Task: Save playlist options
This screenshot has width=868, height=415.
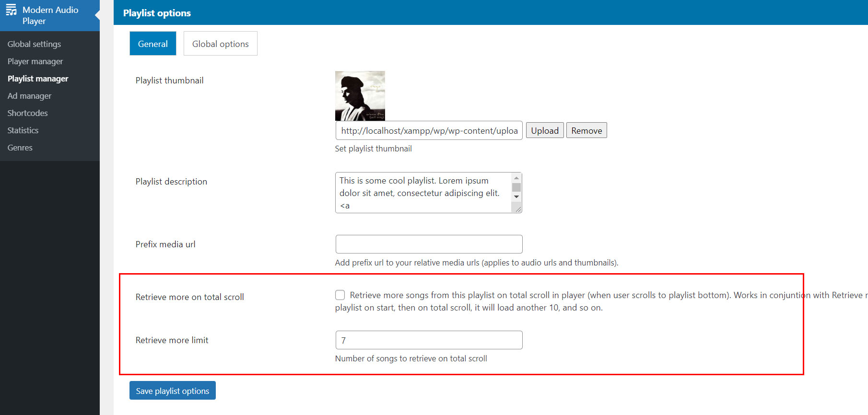Action: click(x=173, y=391)
